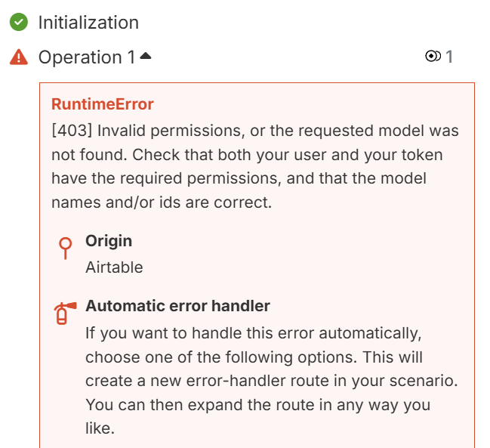Select the Operation 1 row label
The width and height of the screenshot is (490, 448).
pyautogui.click(x=80, y=57)
